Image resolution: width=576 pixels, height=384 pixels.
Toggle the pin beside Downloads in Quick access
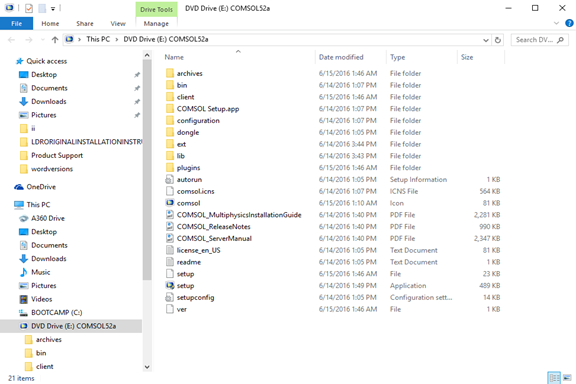coord(137,101)
